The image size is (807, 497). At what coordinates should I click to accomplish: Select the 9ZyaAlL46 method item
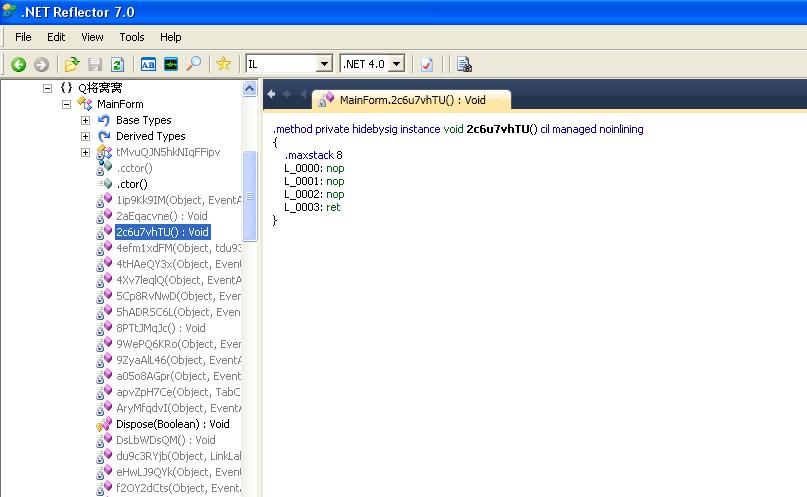pos(178,360)
